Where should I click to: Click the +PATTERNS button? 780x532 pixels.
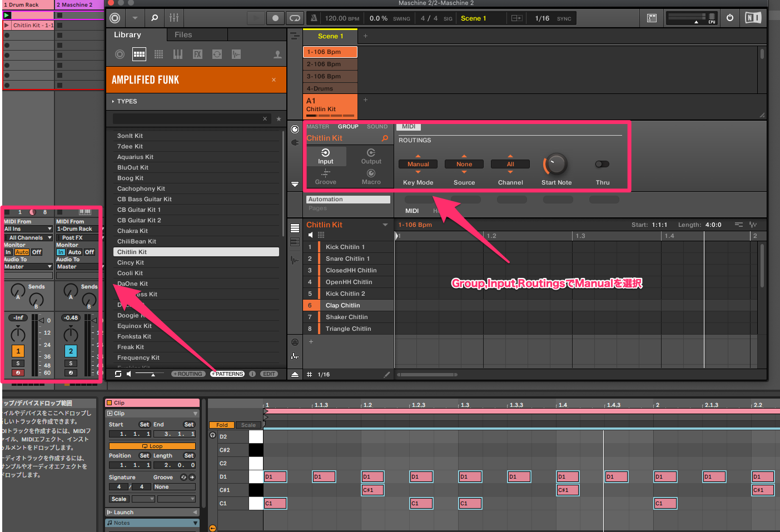(227, 374)
